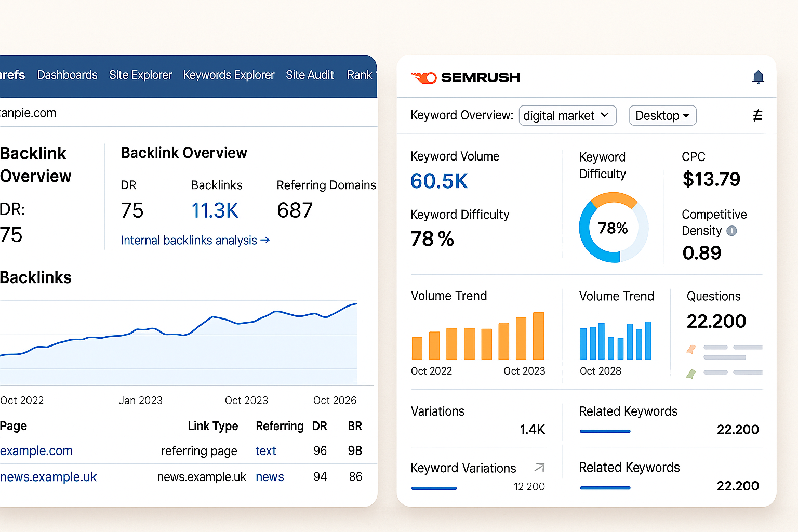Click the DR value 96 for example.com
The image size is (798, 532).
(x=320, y=451)
